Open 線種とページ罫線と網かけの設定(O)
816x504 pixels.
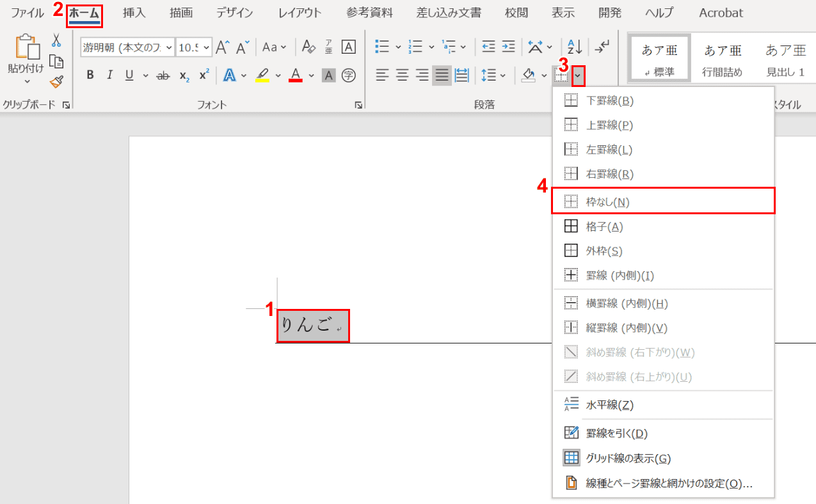coord(663,483)
